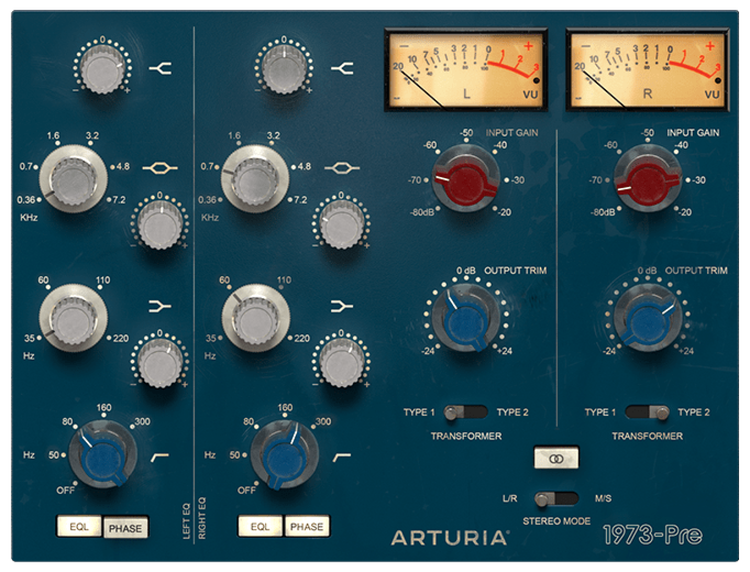
Task: Switch the Stereo Mode L/R to M/S toggle
Action: (x=557, y=498)
